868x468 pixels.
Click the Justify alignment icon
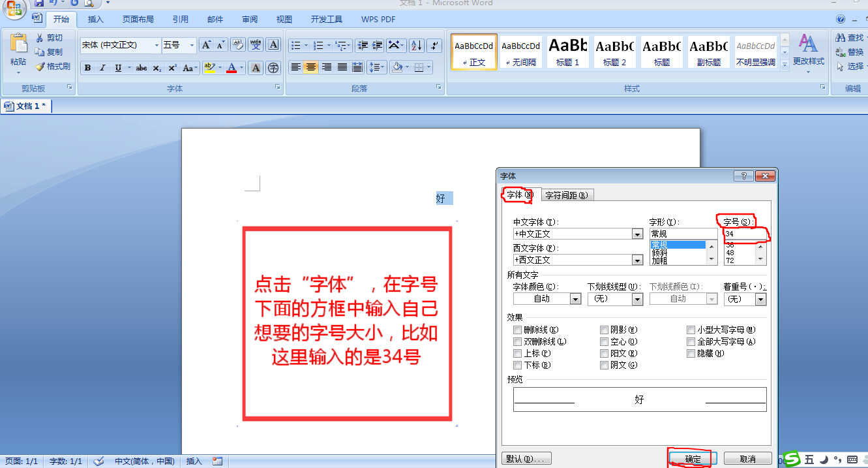tap(342, 67)
